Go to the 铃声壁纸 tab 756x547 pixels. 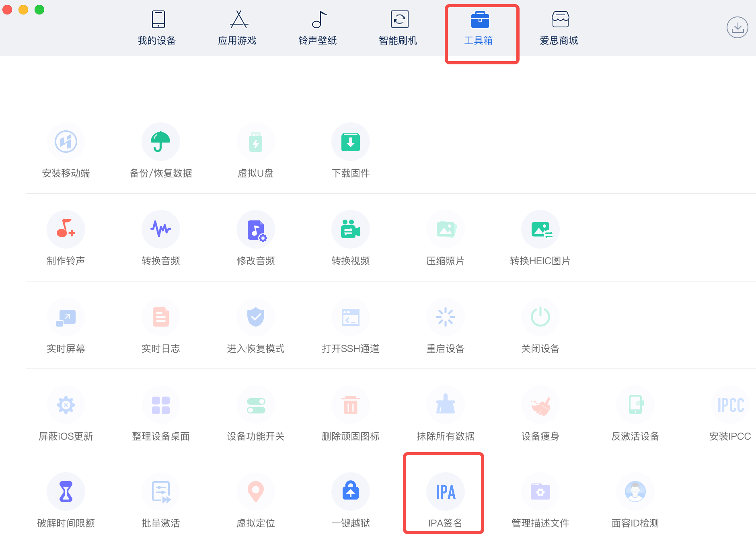pyautogui.click(x=318, y=28)
